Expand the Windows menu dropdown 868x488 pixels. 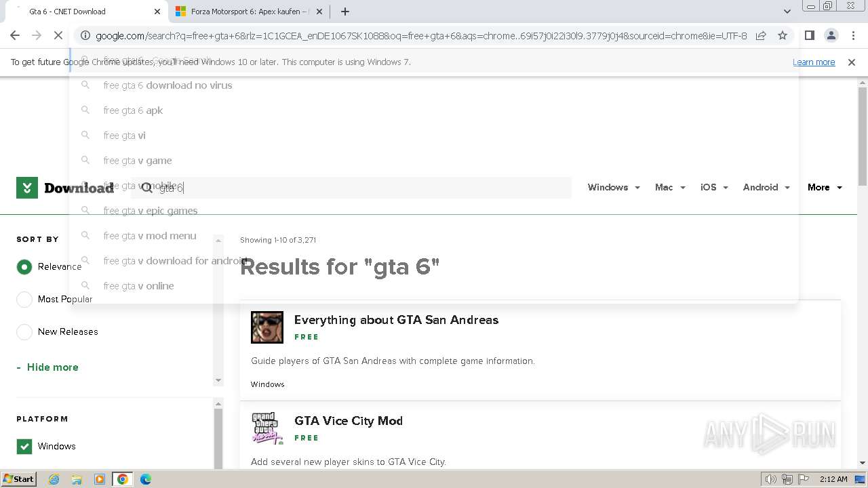(614, 188)
